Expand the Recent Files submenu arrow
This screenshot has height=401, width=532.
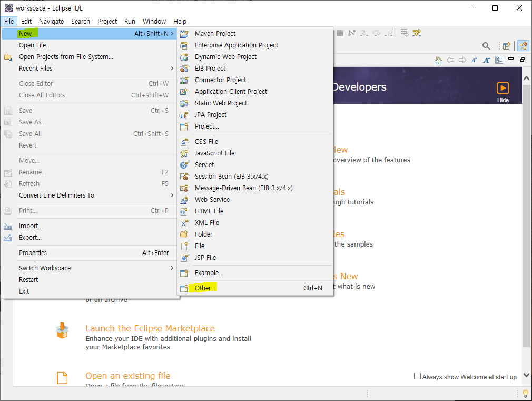(x=172, y=69)
